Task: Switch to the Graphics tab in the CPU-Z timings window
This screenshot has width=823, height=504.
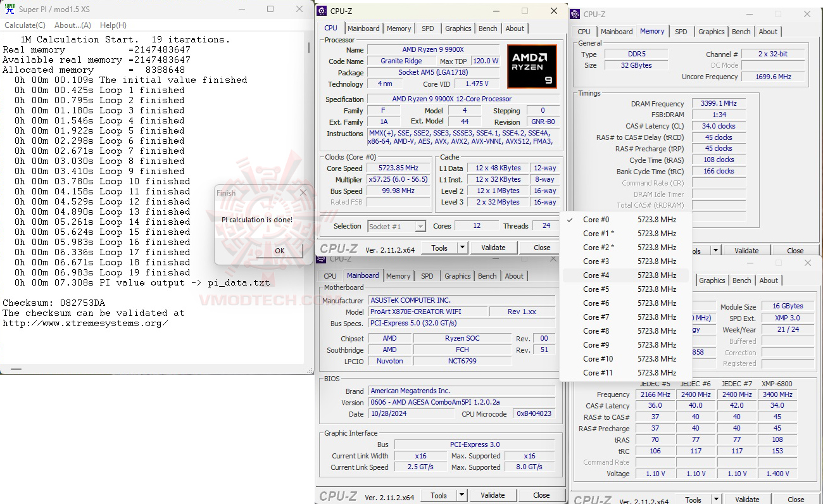Action: click(x=712, y=32)
